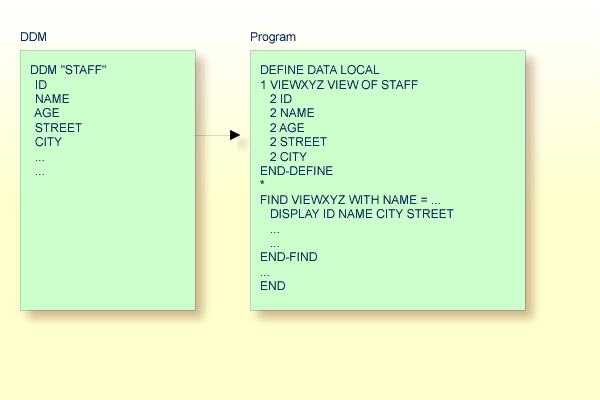
Task: Select the STREET field in the DDM box
Action: click(58, 128)
